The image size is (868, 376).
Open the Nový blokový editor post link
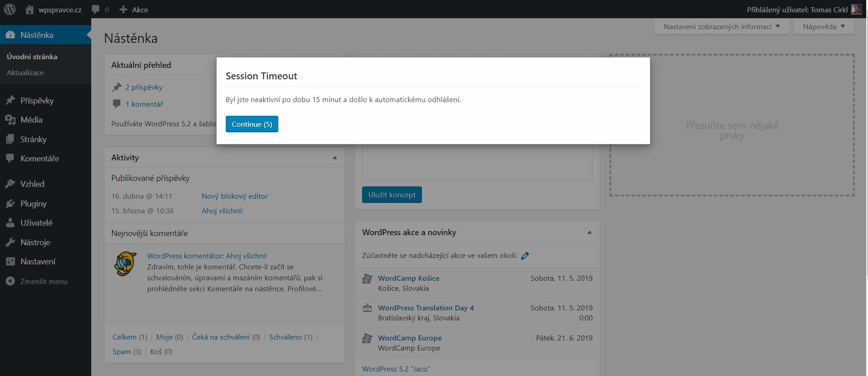pos(234,196)
